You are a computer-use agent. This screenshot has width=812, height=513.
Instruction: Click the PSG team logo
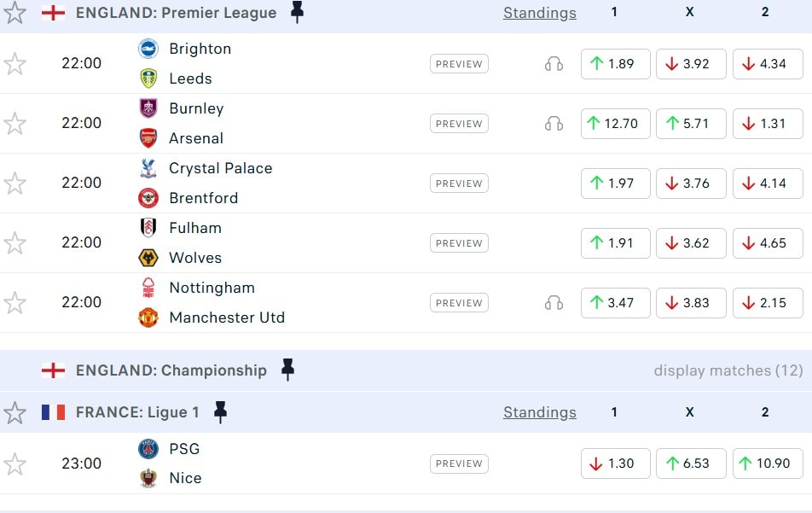pos(148,449)
